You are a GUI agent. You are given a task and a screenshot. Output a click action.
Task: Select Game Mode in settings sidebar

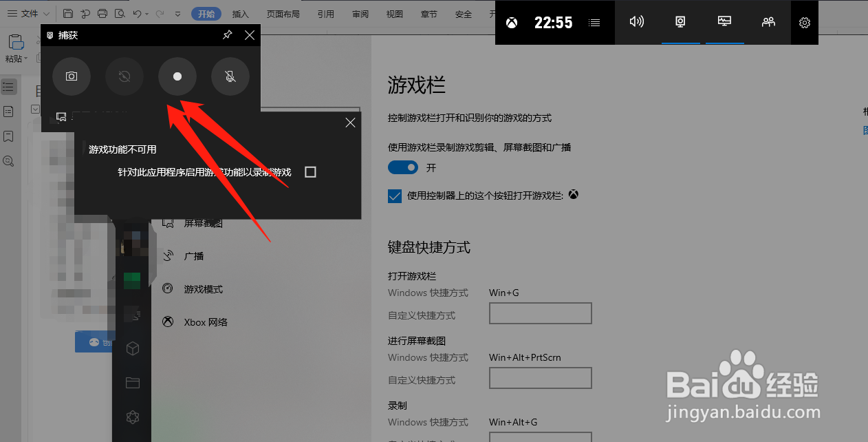click(203, 289)
